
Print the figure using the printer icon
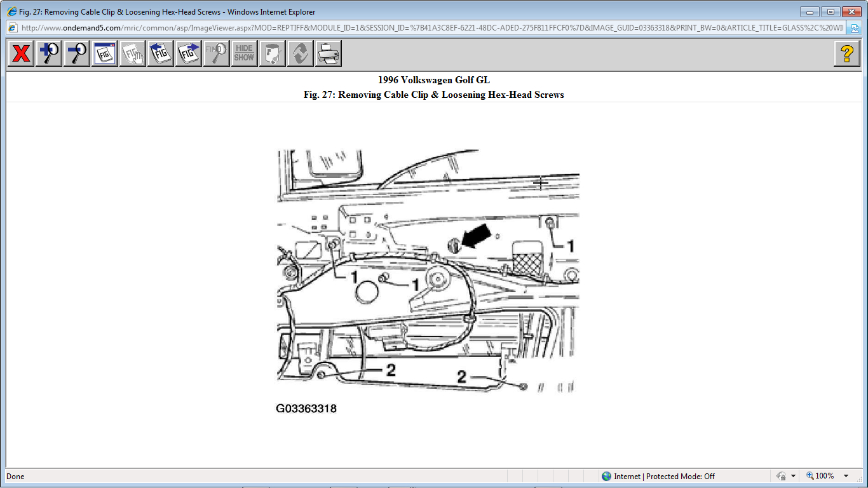pyautogui.click(x=329, y=53)
